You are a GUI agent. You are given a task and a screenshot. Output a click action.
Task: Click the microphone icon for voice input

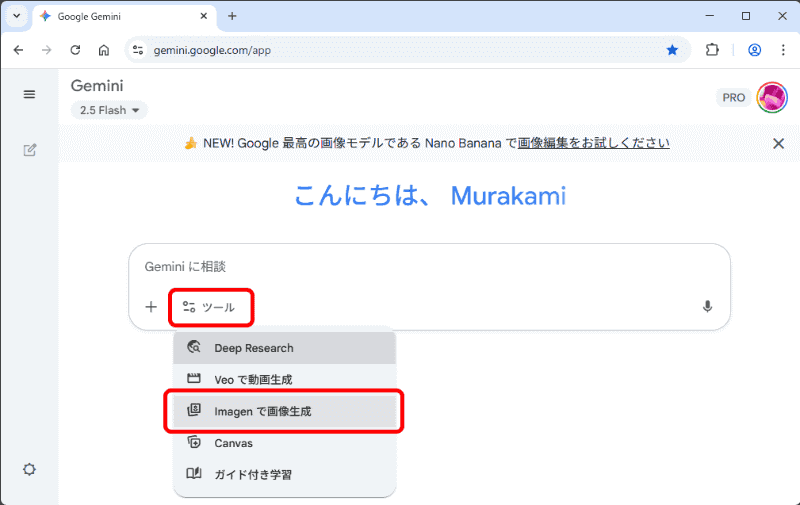707,307
